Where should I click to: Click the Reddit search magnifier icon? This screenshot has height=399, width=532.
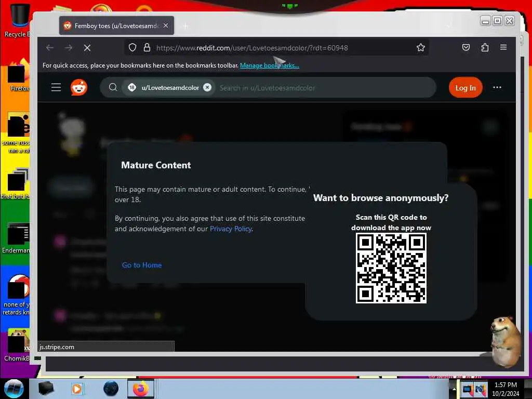pyautogui.click(x=113, y=87)
